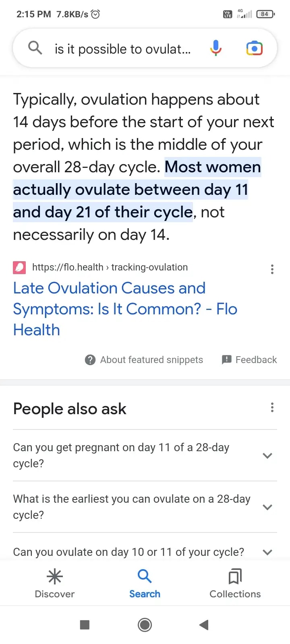Switch to the Collections tab
The image size is (290, 644).
point(235,584)
